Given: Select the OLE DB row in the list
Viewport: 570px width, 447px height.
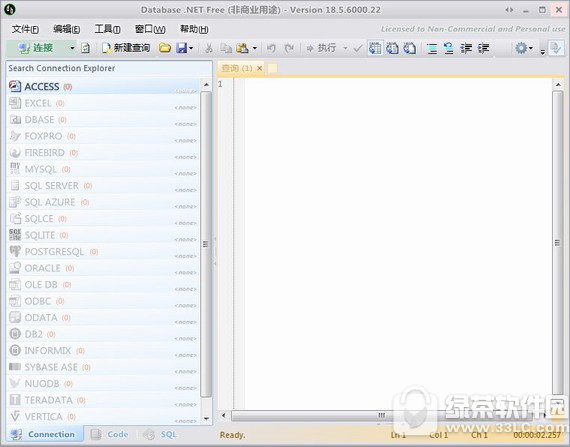Looking at the screenshot, I should coord(103,285).
